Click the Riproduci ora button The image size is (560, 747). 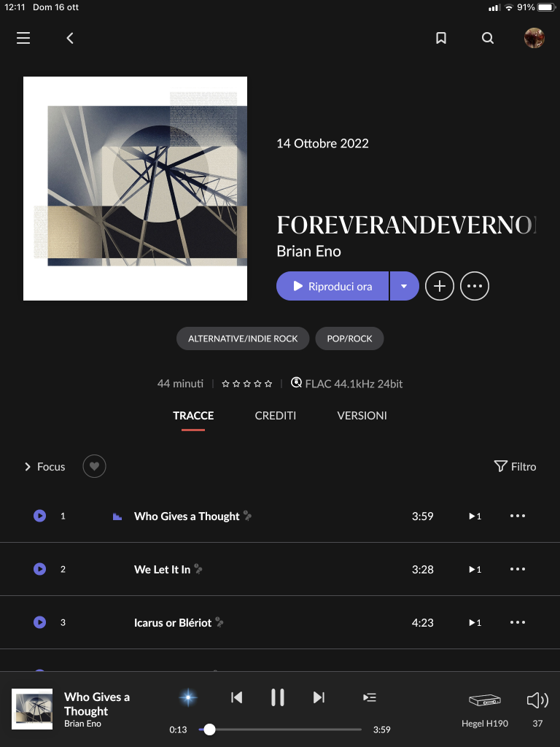tap(332, 286)
